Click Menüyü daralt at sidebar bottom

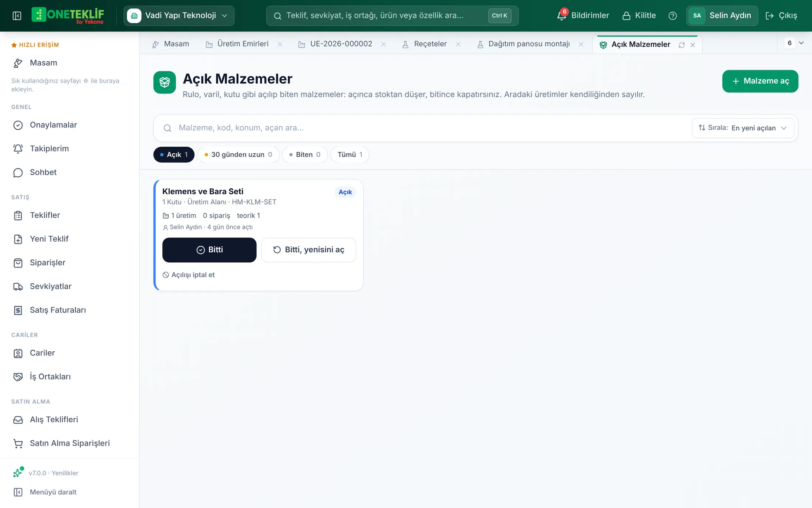(45, 492)
